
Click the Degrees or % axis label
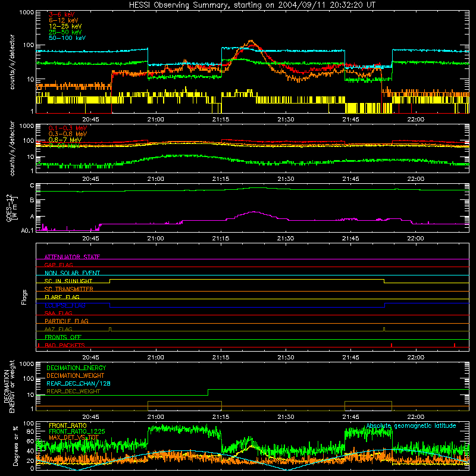[x=15, y=446]
